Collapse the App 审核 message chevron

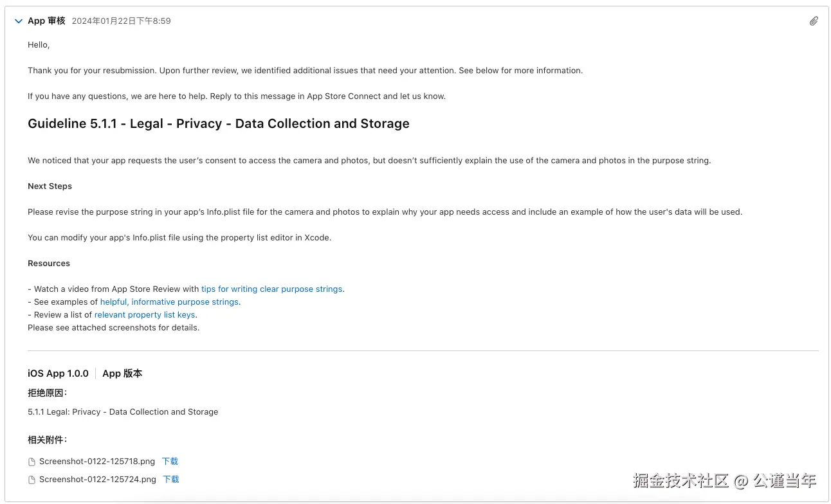tap(18, 21)
